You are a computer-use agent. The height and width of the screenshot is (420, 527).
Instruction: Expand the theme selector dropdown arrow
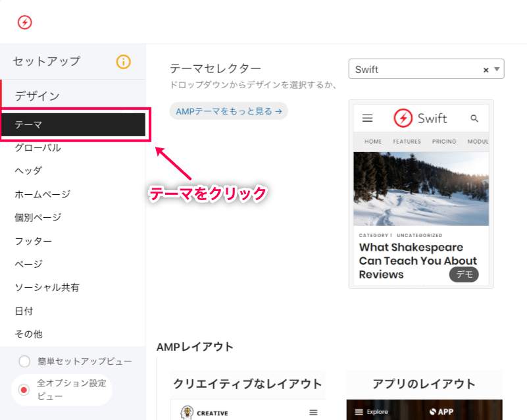click(x=497, y=69)
